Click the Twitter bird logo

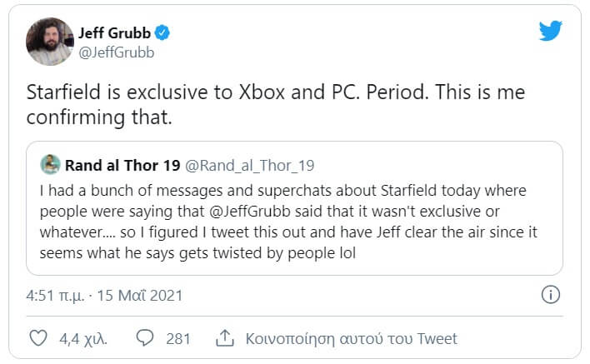coord(550,31)
